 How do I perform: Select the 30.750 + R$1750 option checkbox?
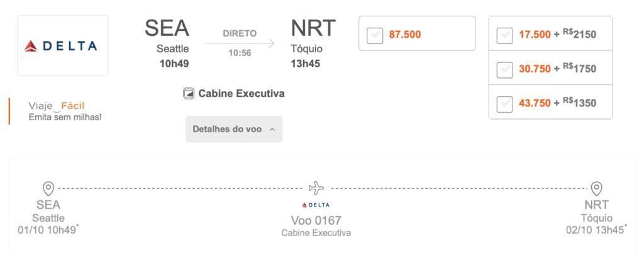click(505, 69)
